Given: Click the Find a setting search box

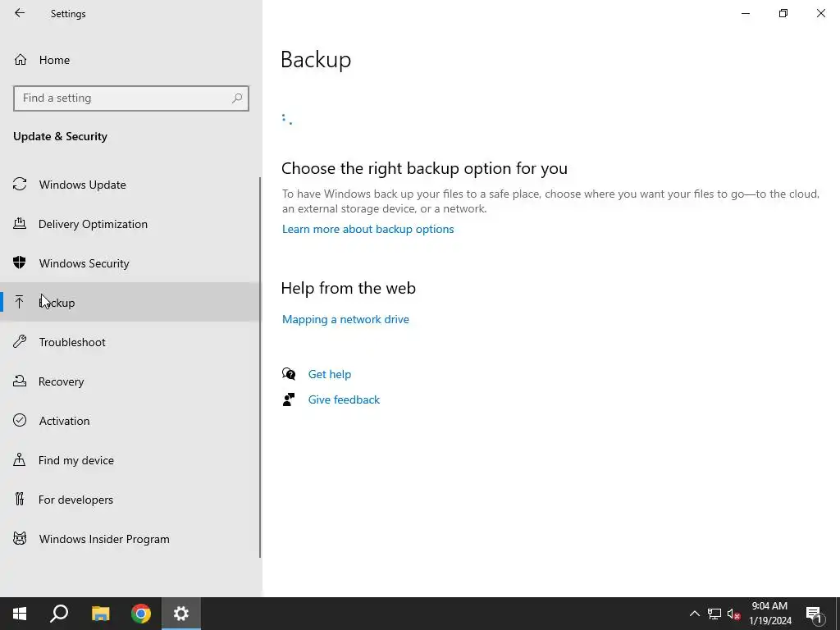Looking at the screenshot, I should [x=131, y=98].
